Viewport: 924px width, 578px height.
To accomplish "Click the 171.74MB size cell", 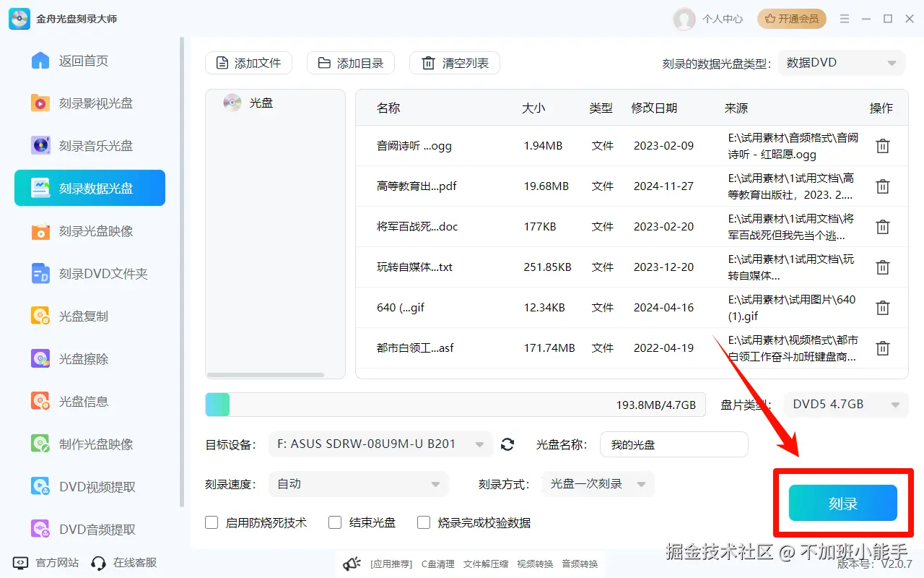I will coord(549,348).
